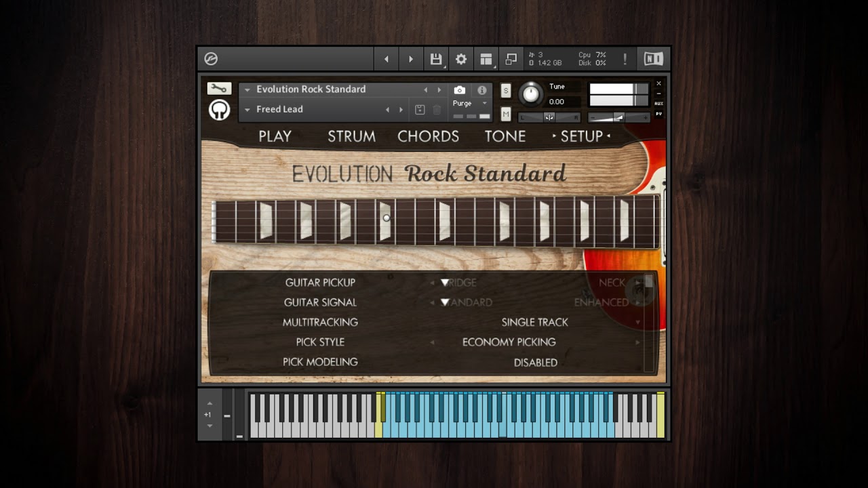
Task: Shift keyboard octave down arrow
Action: click(x=210, y=426)
